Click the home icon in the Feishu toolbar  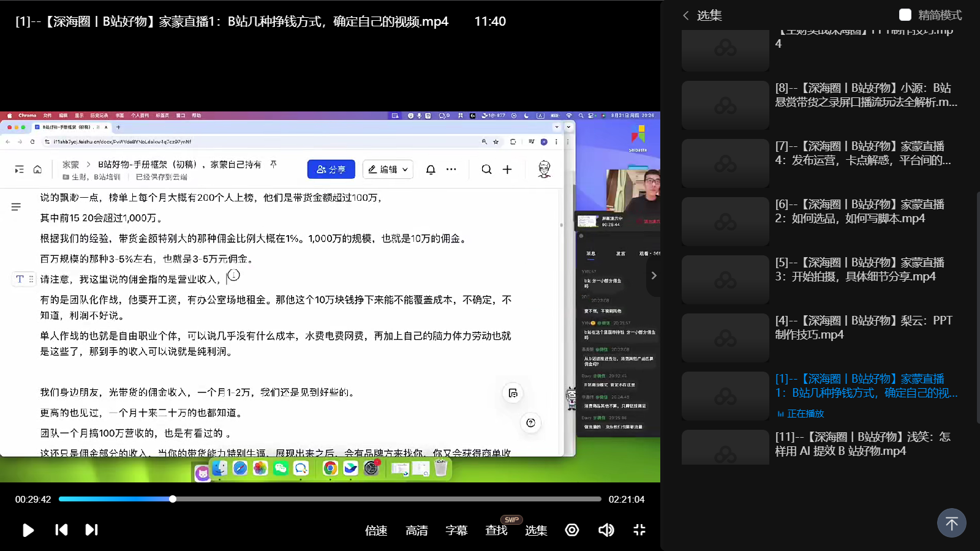tap(37, 169)
